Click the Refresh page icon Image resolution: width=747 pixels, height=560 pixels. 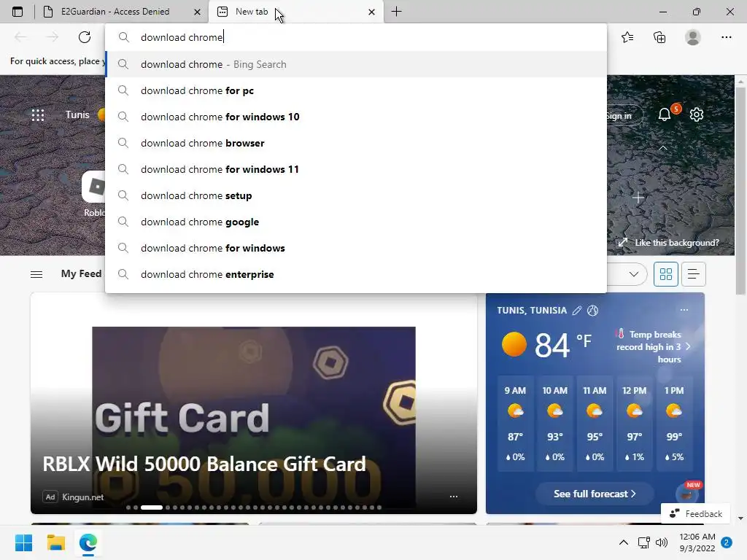coord(85,37)
